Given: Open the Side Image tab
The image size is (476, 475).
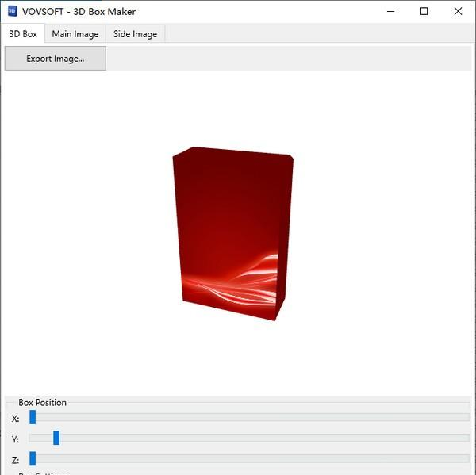Looking at the screenshot, I should point(135,33).
